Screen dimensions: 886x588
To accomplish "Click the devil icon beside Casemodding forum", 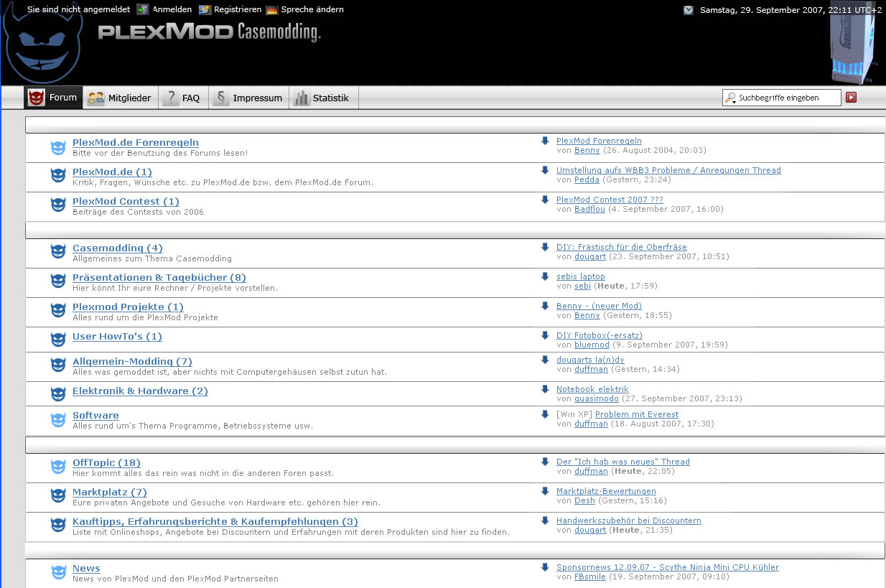I will 58,252.
